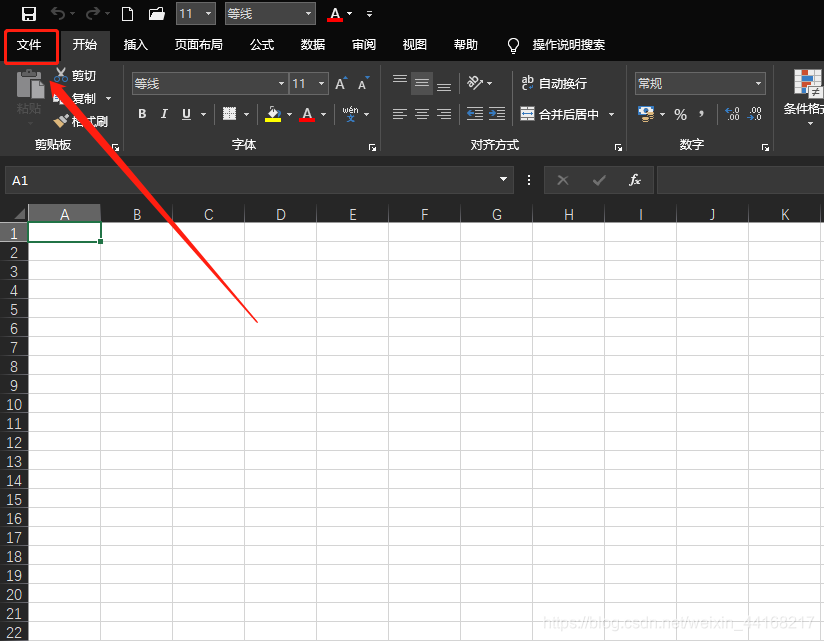The width and height of the screenshot is (824, 641).
Task: Click the text orientation icon
Action: tap(475, 82)
